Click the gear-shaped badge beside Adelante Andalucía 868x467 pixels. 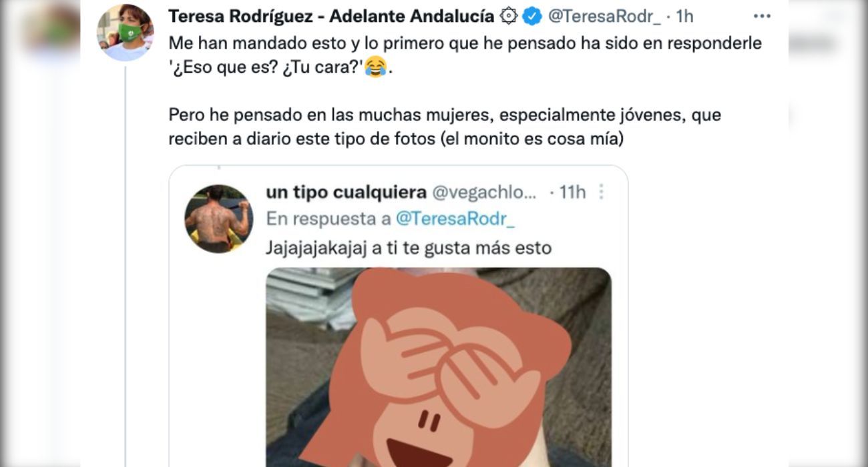[x=509, y=17]
